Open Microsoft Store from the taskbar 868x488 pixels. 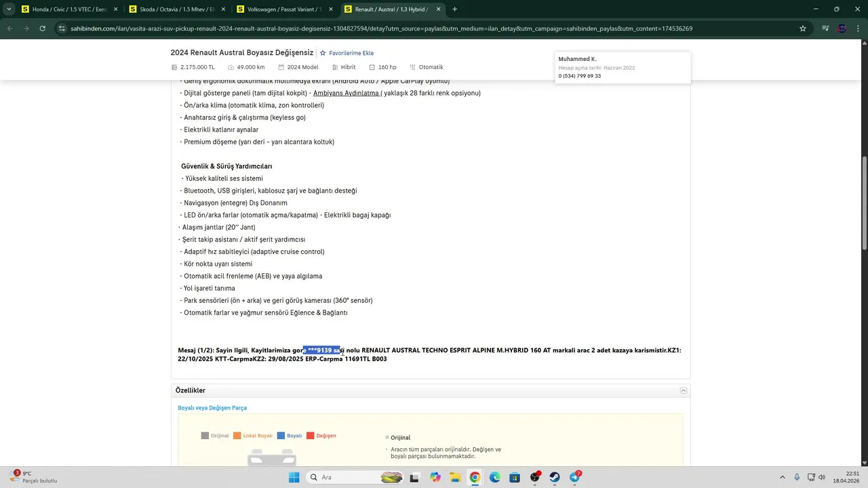[x=515, y=477]
